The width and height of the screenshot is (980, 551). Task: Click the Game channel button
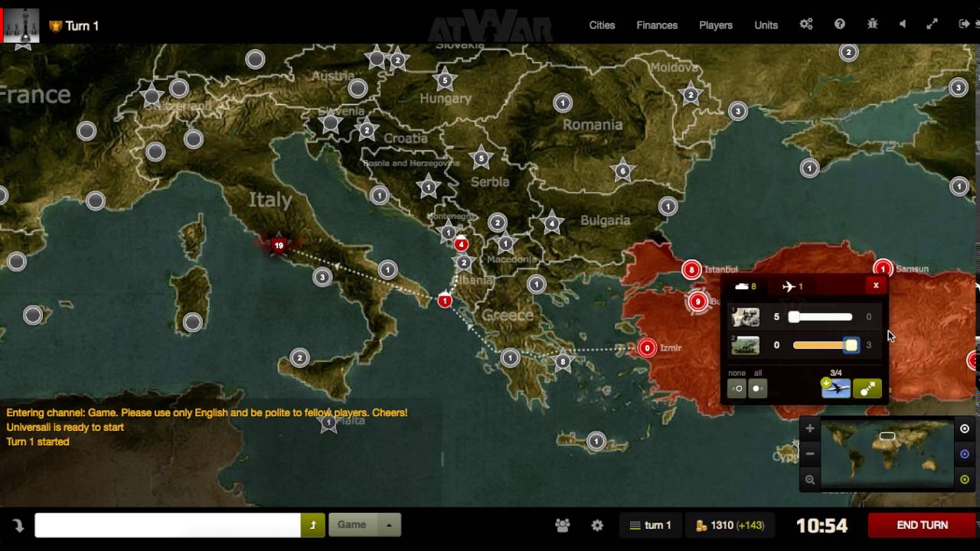click(352, 525)
